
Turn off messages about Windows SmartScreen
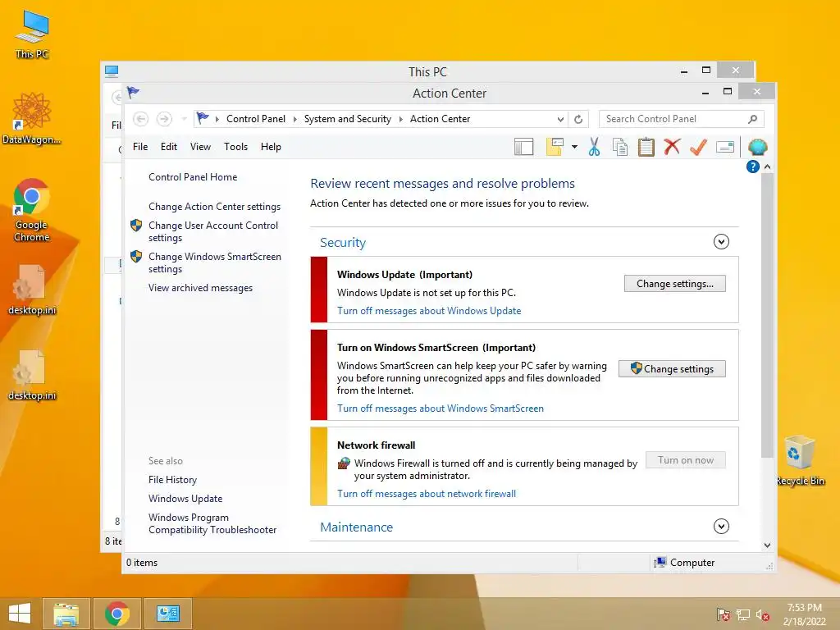coord(441,409)
